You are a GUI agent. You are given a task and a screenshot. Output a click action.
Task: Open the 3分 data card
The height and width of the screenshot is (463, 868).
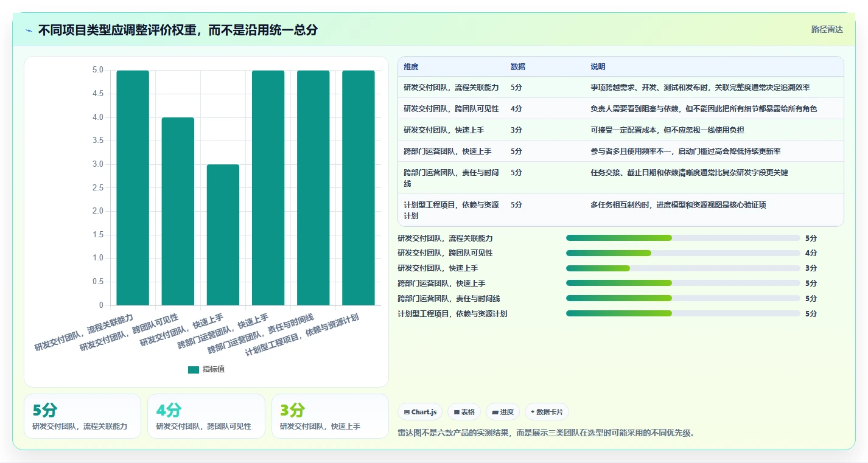(330, 416)
